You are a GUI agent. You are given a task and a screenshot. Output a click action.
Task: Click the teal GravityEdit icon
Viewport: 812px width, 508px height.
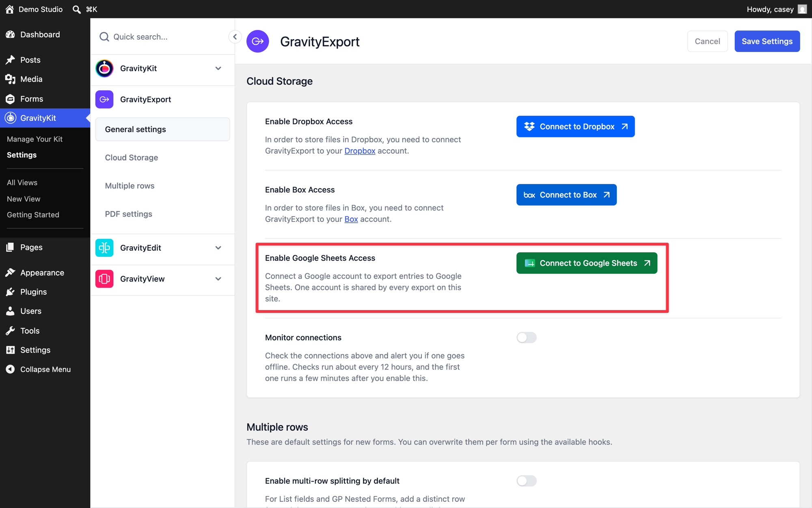[x=104, y=247]
